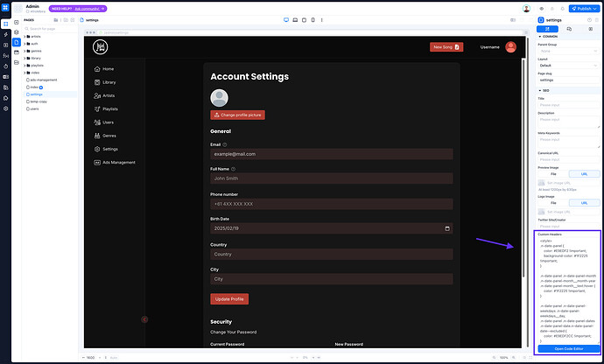Screen dimensions: 604x364
Task: Select URL option for Logo Image
Action: click(x=584, y=203)
